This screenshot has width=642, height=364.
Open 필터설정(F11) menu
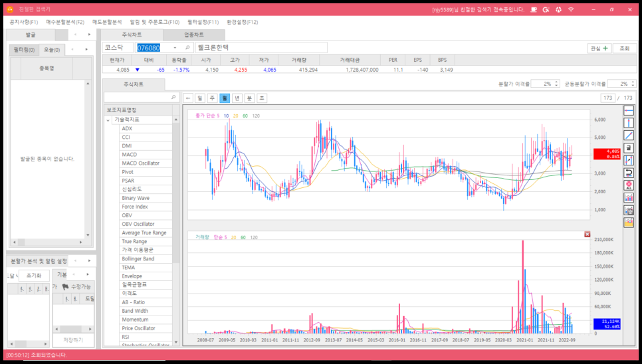point(203,22)
